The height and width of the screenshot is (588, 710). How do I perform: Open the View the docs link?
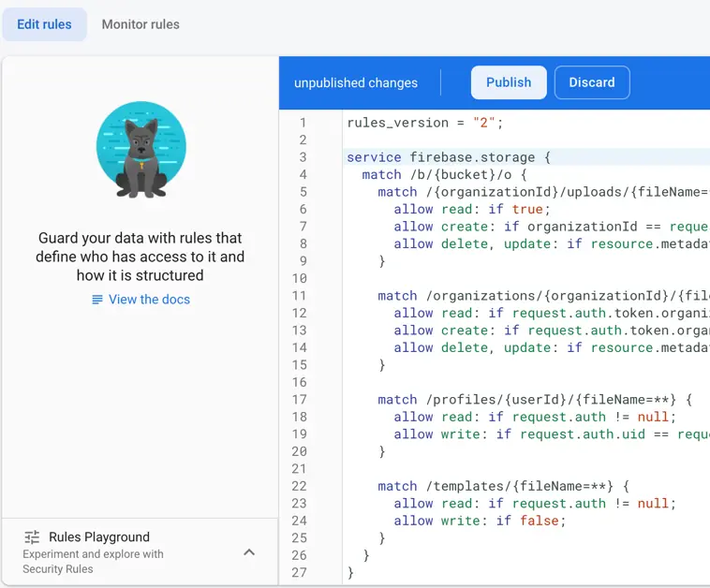point(149,300)
